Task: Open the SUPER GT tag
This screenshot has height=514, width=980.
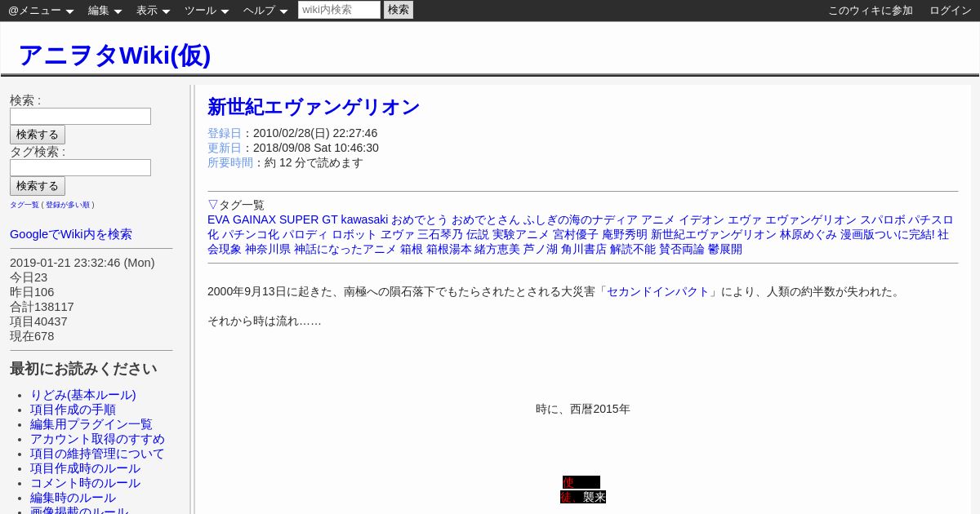Action: click(308, 220)
